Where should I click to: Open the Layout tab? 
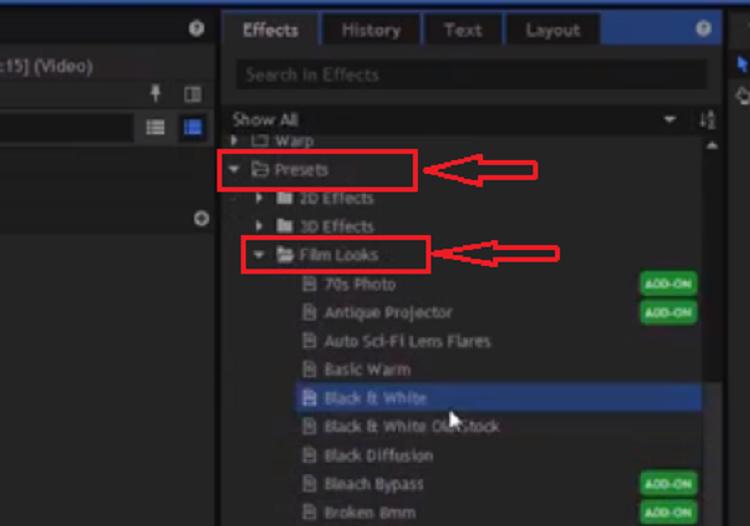pyautogui.click(x=552, y=30)
